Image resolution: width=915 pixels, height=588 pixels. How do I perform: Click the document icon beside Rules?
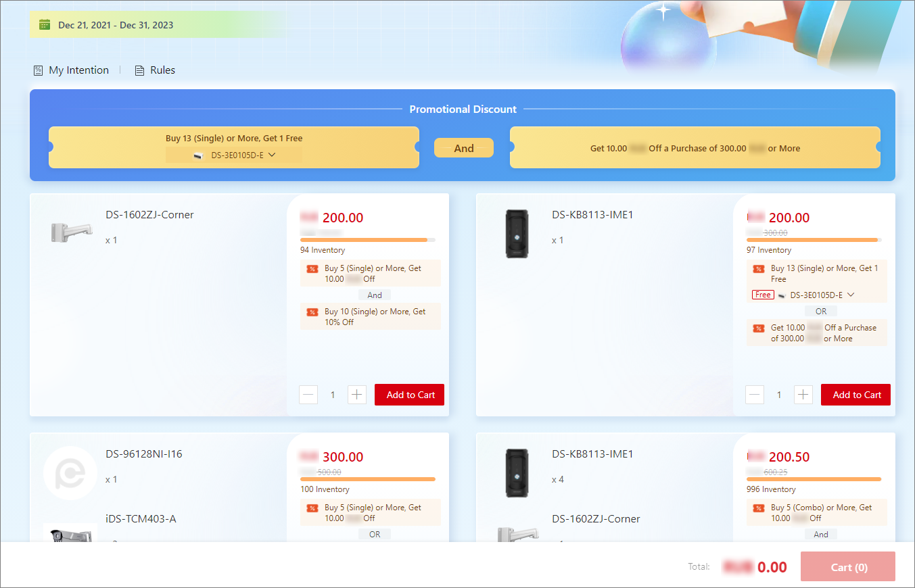pos(140,70)
